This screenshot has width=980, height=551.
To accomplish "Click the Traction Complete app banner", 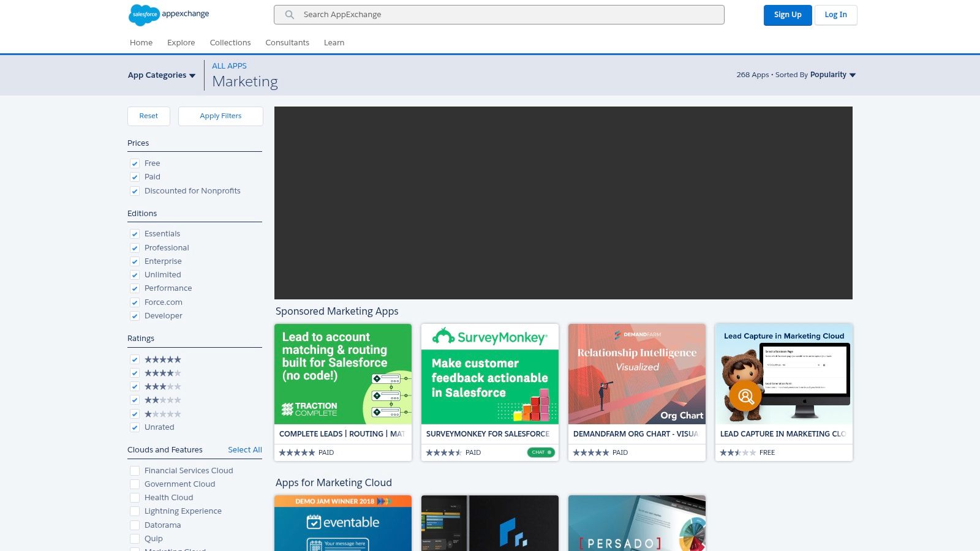I will (x=343, y=374).
